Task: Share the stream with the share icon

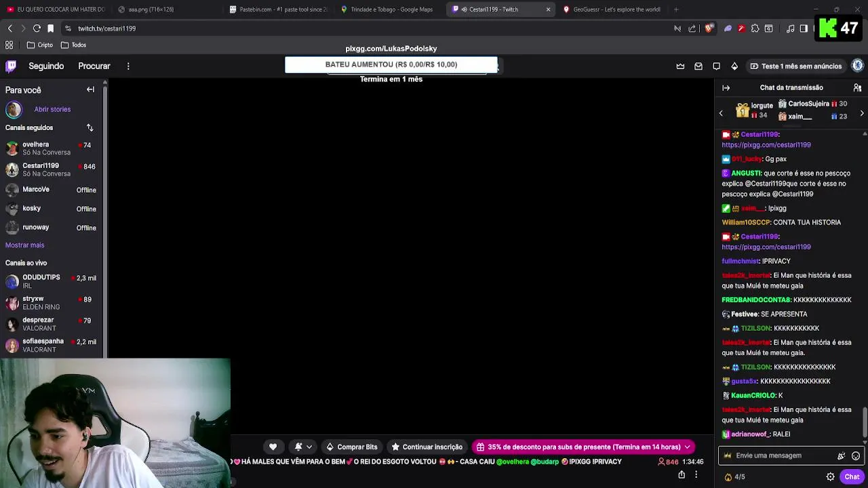Action: 682,474
